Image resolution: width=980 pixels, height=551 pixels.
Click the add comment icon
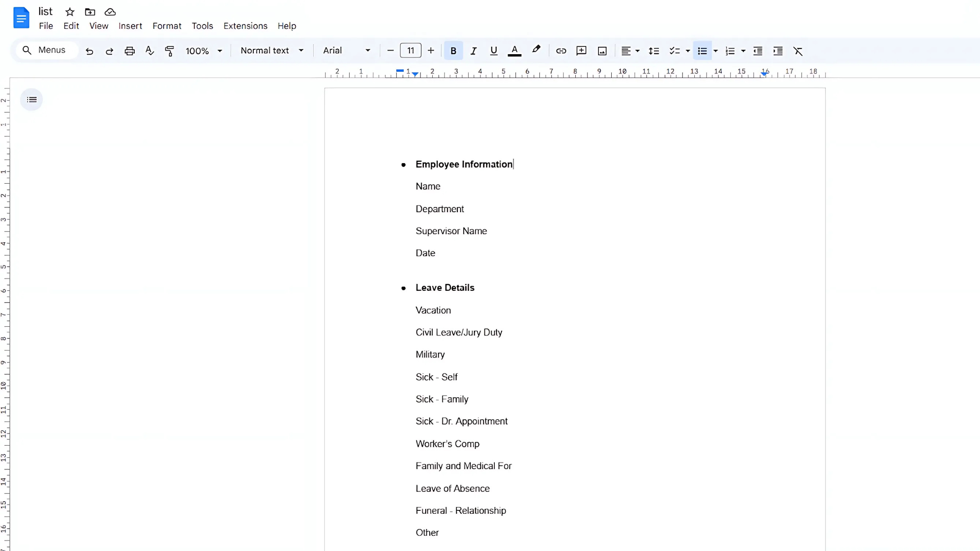coord(581,51)
